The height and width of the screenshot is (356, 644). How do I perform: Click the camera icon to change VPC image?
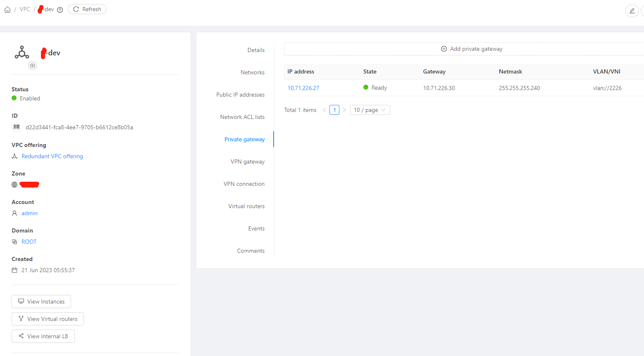32,65
